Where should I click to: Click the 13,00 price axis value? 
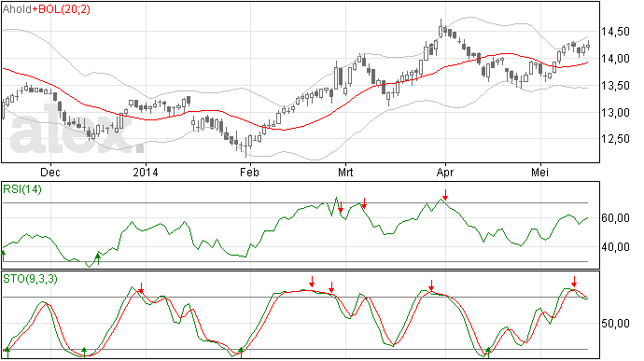pos(615,113)
